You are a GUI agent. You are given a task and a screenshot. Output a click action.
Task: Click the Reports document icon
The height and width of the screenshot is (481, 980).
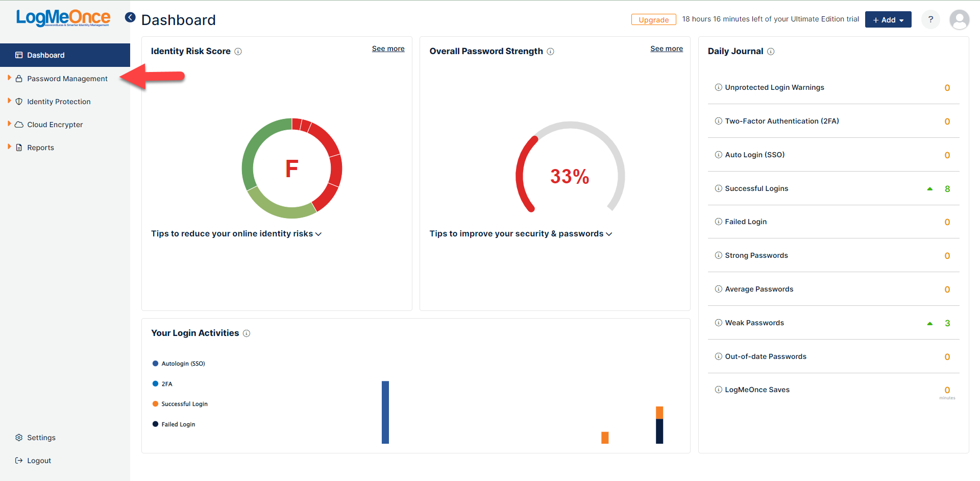(x=19, y=148)
